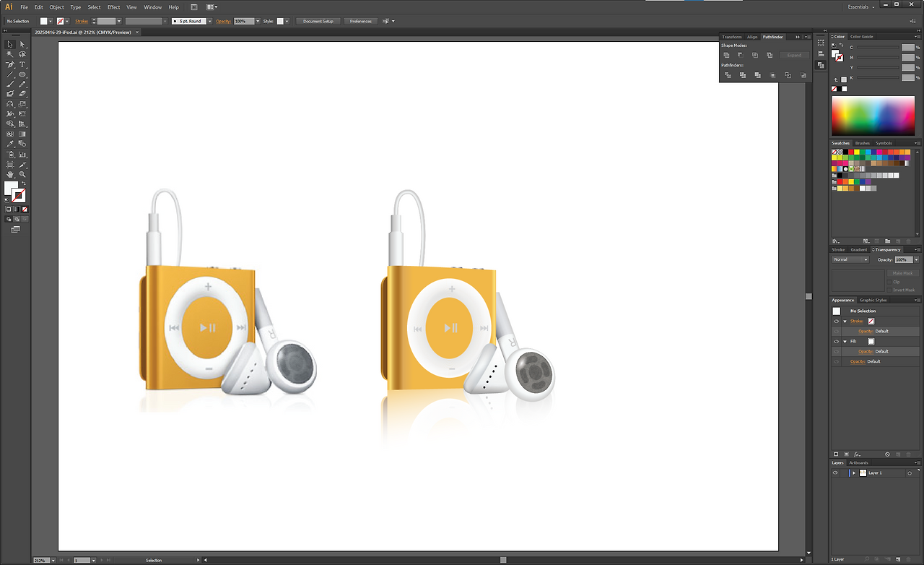Click the orange Stroke label in control bar
The height and width of the screenshot is (565, 924).
pyautogui.click(x=82, y=21)
